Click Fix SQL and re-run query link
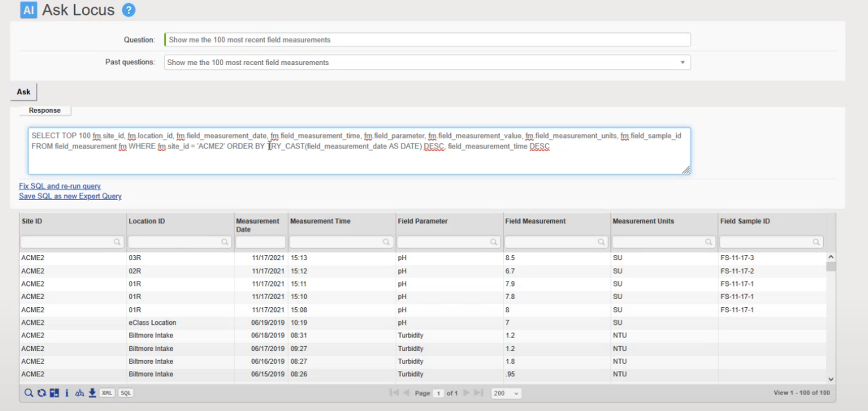 60,186
